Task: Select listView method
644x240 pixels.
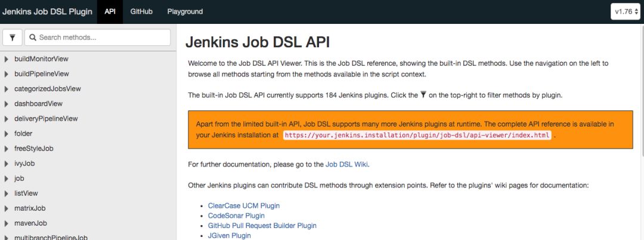Action: coord(26,193)
